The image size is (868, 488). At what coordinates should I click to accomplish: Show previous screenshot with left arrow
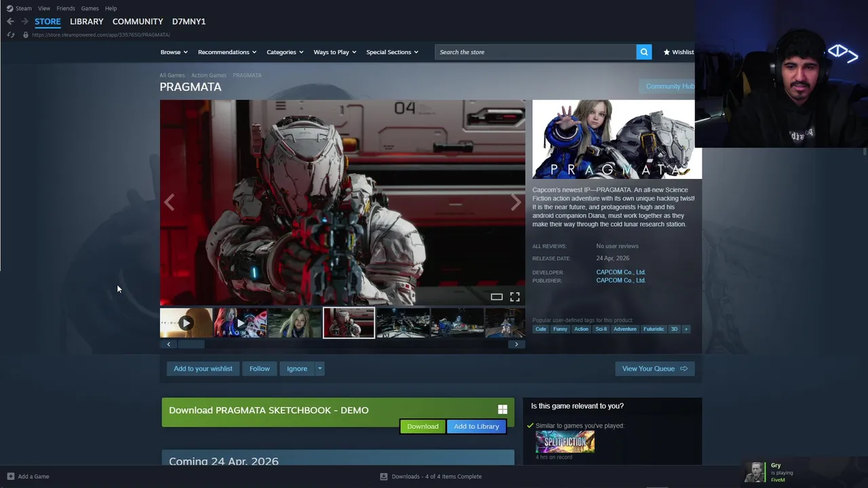pos(169,203)
